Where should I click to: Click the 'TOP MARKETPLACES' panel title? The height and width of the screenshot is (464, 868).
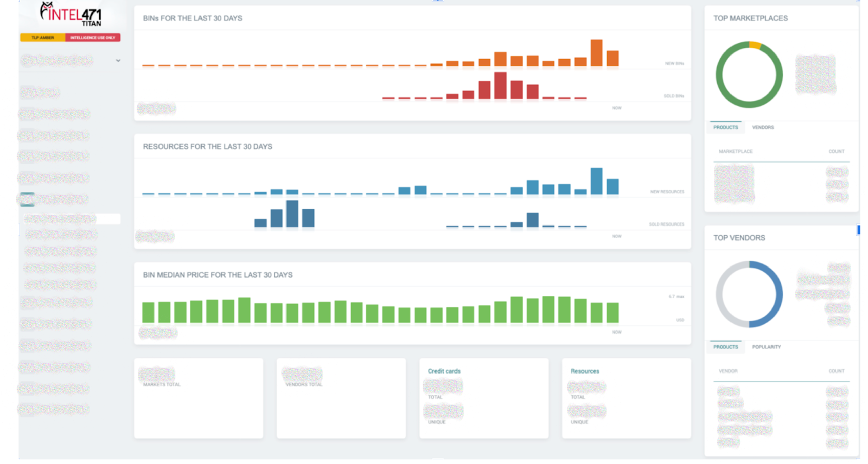tap(750, 18)
